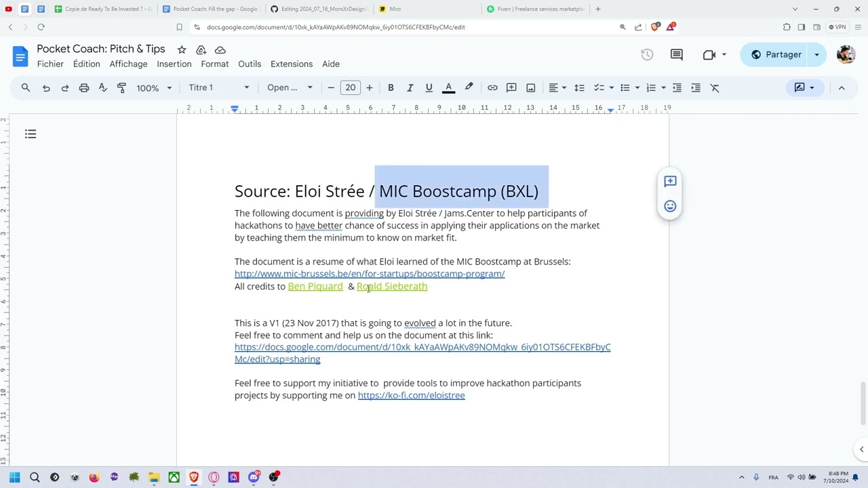Screen dimensions: 868x488
Task: Click the add comment button beside page
Action: (x=670, y=181)
